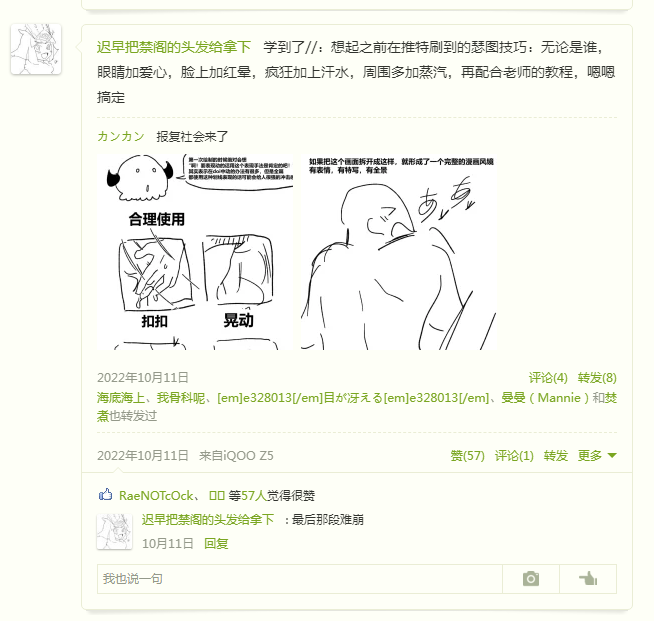The image size is (654, 621).
Task: Open the カンカン user profile link
Action: click(x=121, y=136)
